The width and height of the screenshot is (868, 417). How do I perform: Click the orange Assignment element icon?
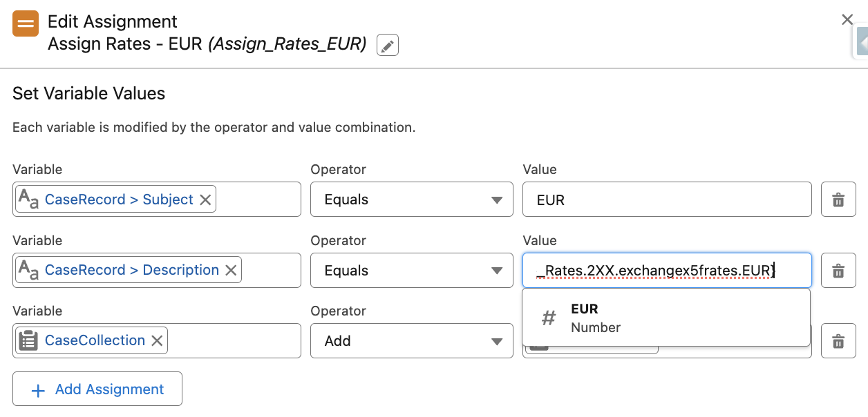pyautogui.click(x=25, y=23)
